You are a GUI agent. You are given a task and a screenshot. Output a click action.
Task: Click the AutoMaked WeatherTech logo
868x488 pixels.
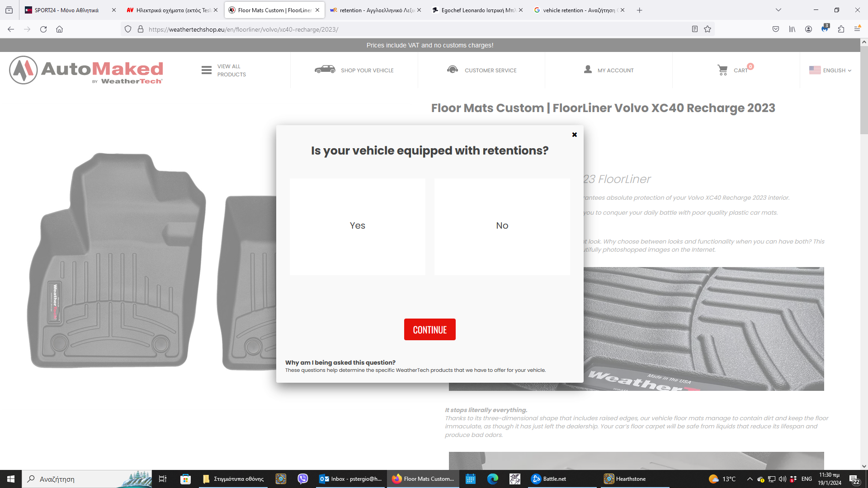click(86, 70)
